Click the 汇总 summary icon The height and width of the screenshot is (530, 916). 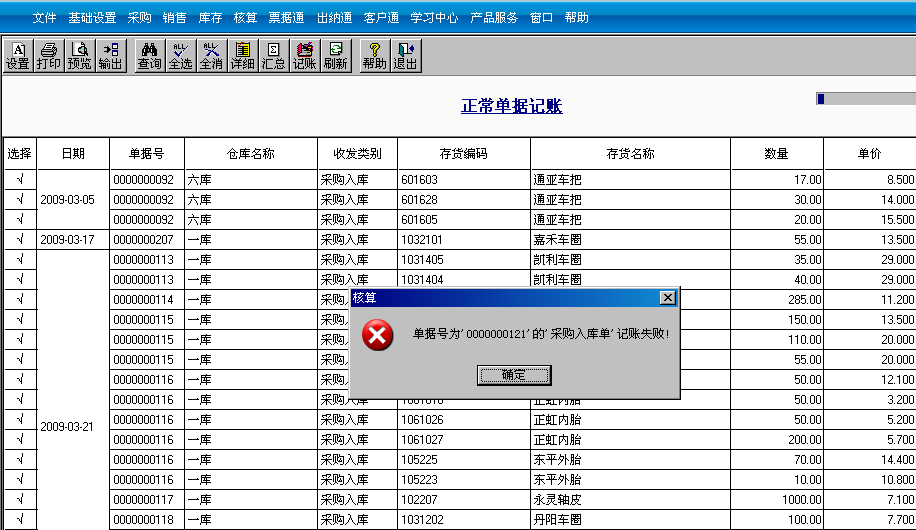tap(273, 56)
